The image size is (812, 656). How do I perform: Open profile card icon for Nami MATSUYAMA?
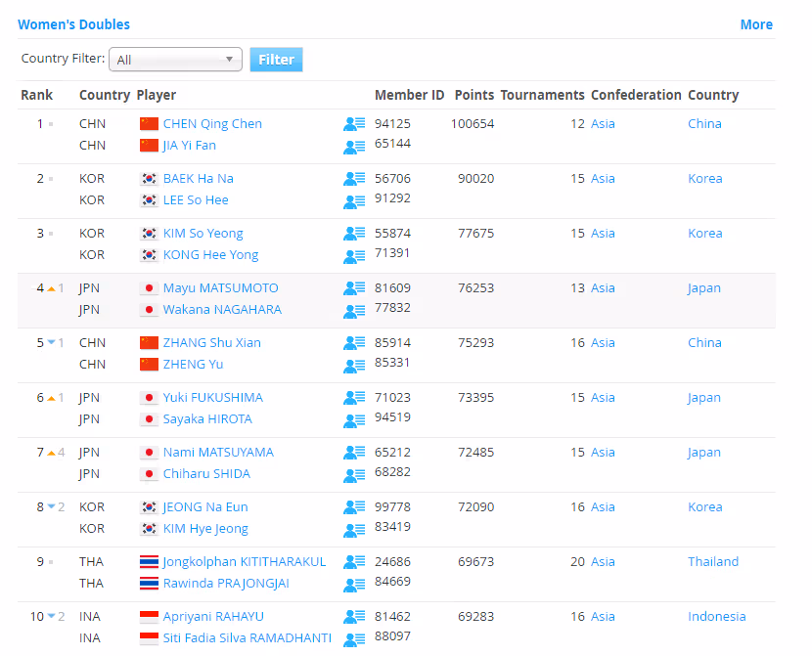[x=353, y=453]
